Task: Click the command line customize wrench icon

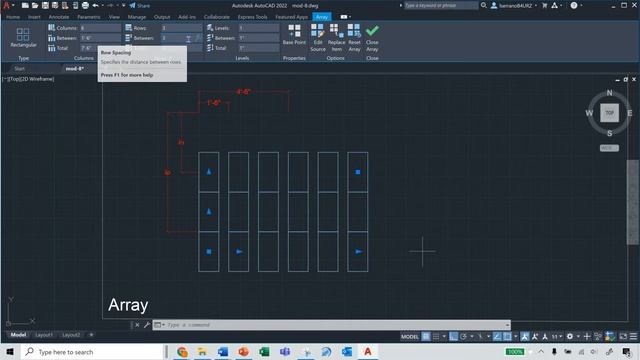Action: tap(147, 325)
